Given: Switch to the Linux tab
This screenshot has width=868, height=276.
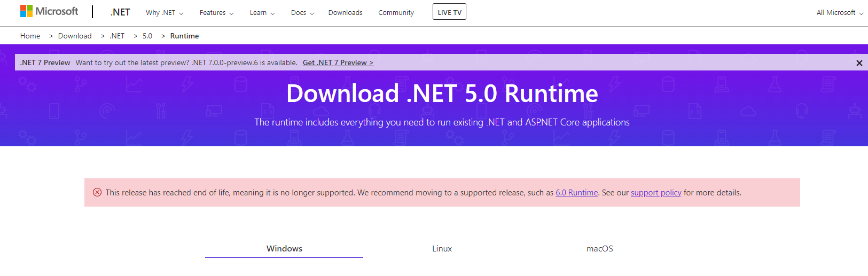Looking at the screenshot, I should click(x=442, y=249).
